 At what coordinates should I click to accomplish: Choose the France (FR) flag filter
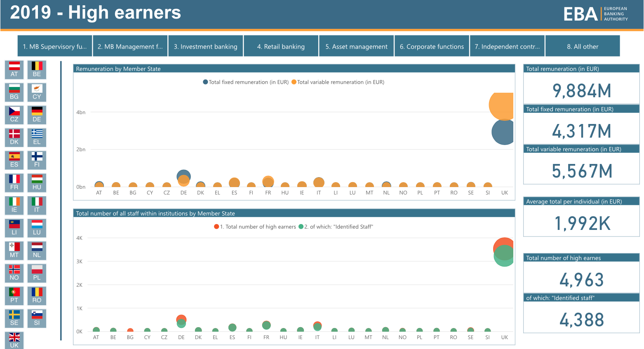[14, 183]
